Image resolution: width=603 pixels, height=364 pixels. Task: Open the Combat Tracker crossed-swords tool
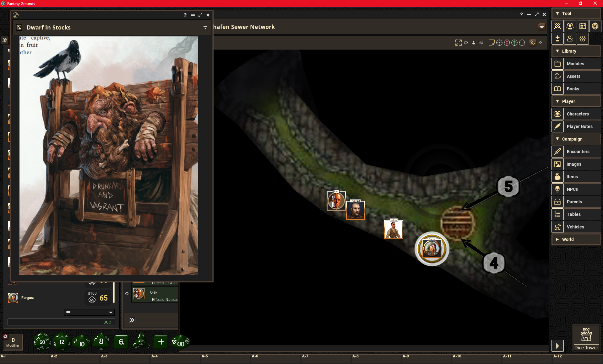click(x=557, y=26)
